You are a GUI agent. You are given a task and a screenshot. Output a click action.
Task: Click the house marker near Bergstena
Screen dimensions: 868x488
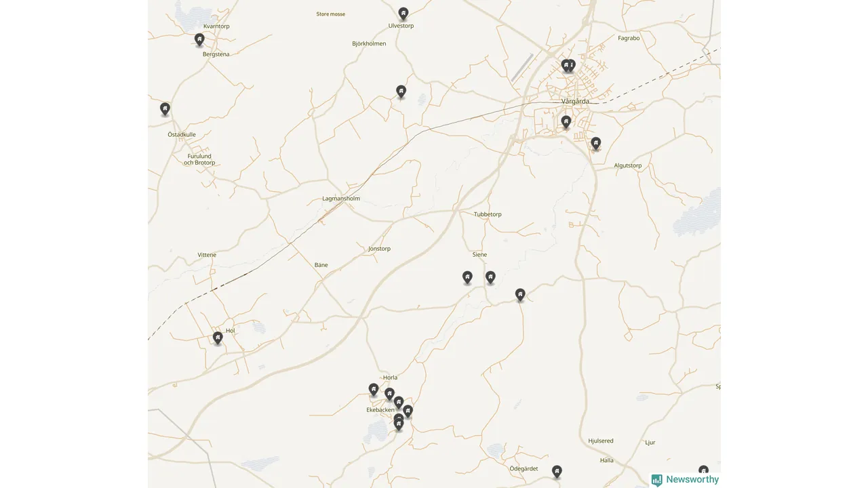pyautogui.click(x=199, y=39)
